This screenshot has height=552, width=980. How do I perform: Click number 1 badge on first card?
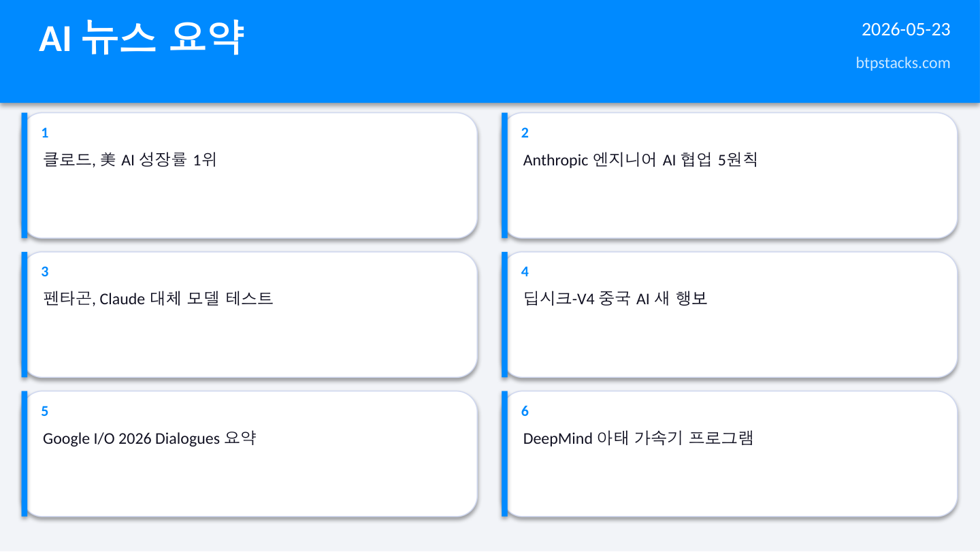(x=45, y=133)
